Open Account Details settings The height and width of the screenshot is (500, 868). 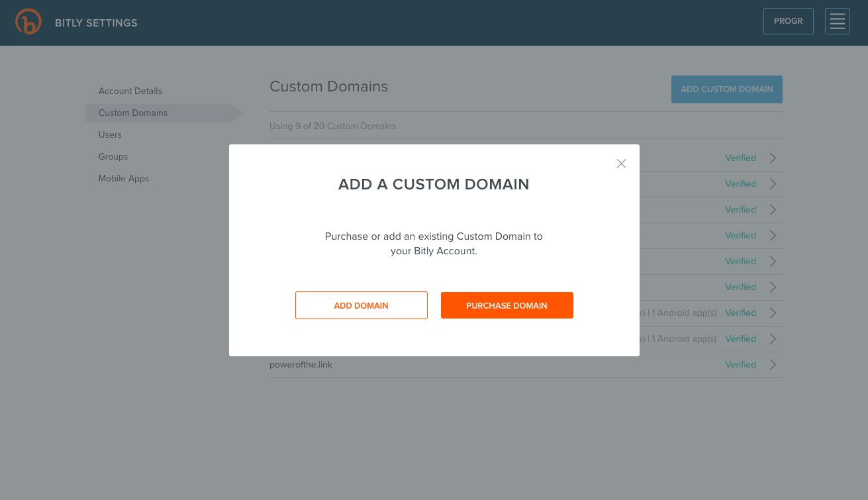click(x=130, y=91)
